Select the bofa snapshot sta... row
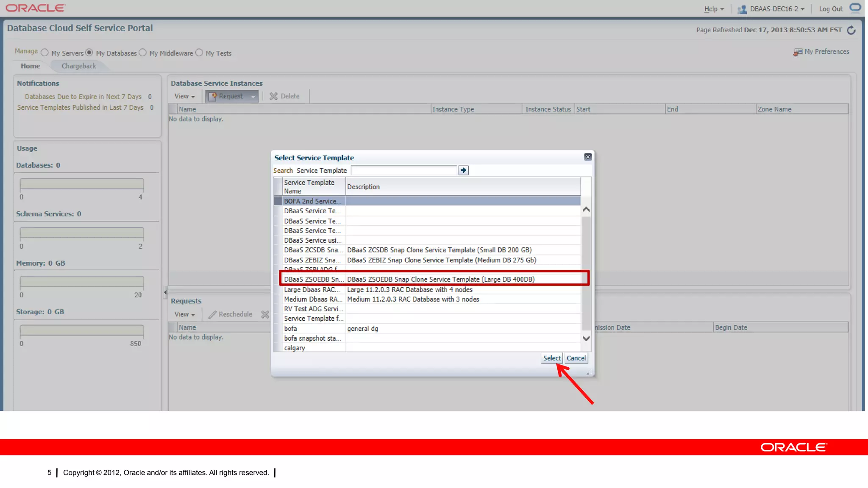 pyautogui.click(x=427, y=338)
